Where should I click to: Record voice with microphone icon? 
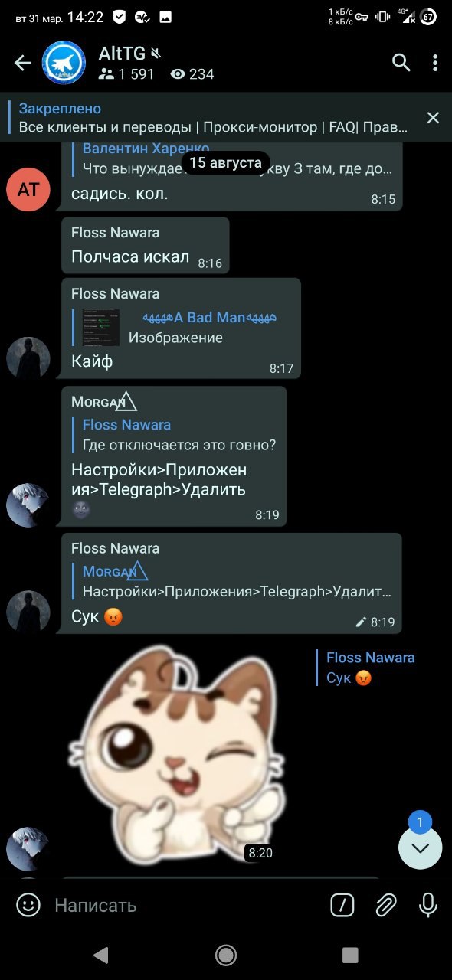coord(428,906)
